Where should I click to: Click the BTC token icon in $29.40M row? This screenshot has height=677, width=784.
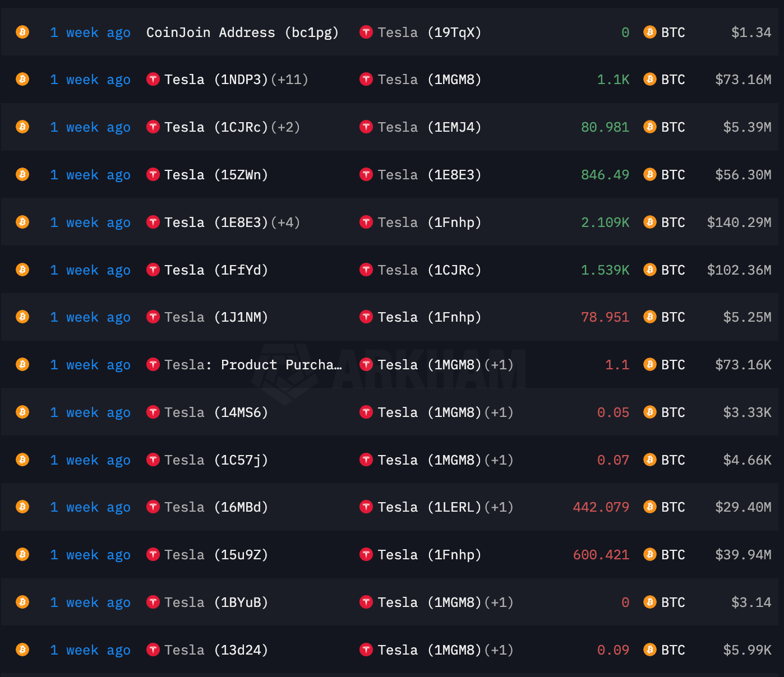point(649,507)
